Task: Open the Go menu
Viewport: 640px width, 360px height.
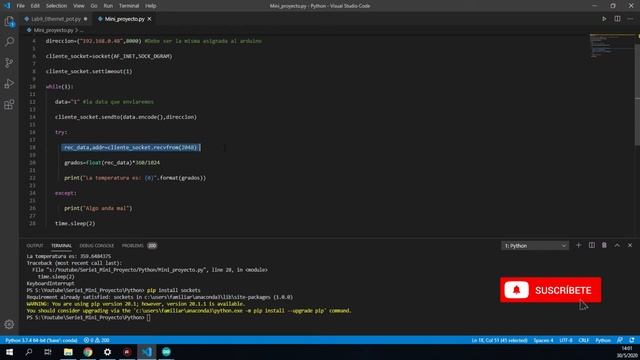Action: click(94, 6)
